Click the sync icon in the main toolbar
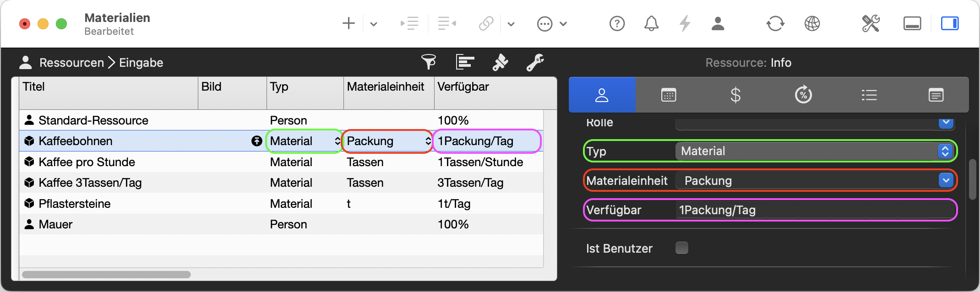This screenshot has height=292, width=980. click(775, 23)
